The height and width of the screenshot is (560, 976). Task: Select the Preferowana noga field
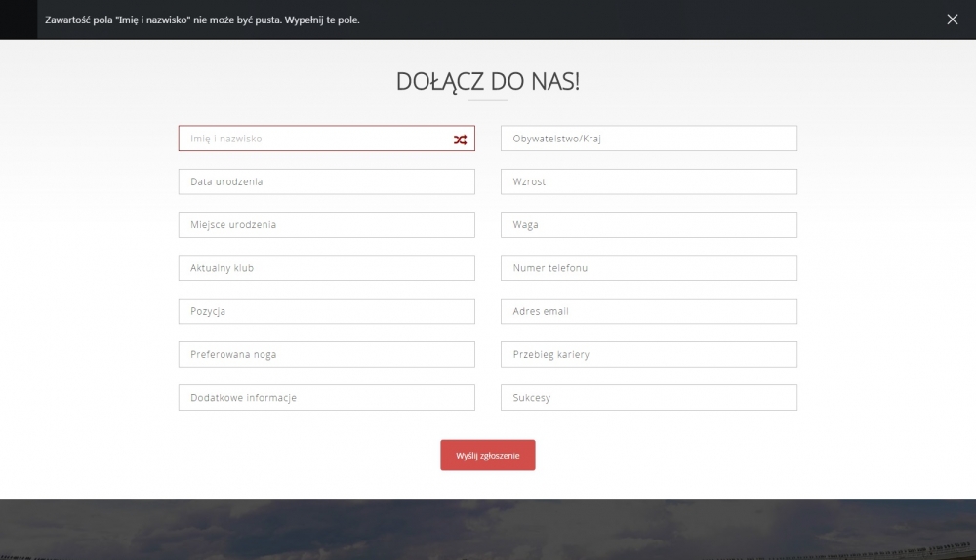point(326,355)
